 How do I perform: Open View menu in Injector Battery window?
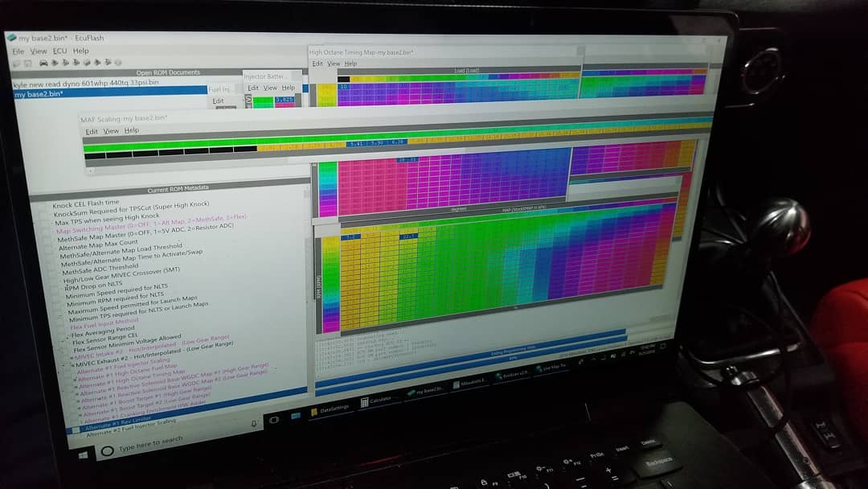270,88
